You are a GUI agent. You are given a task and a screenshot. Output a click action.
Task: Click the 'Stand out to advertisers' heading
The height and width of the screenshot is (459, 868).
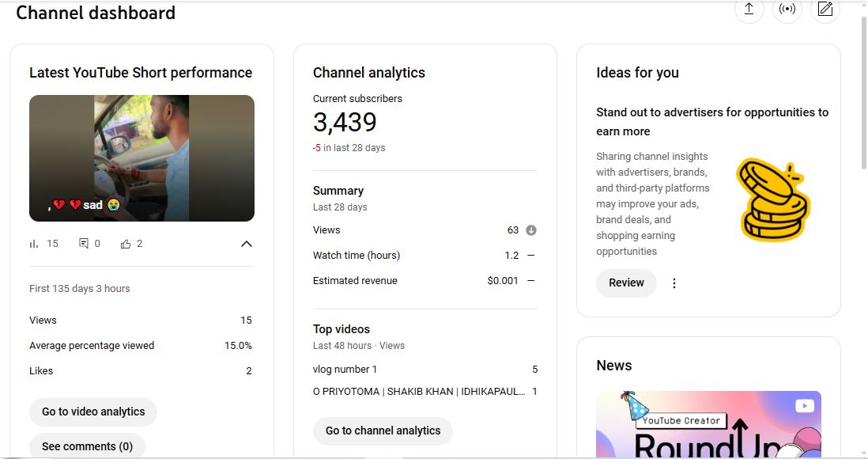tap(712, 121)
